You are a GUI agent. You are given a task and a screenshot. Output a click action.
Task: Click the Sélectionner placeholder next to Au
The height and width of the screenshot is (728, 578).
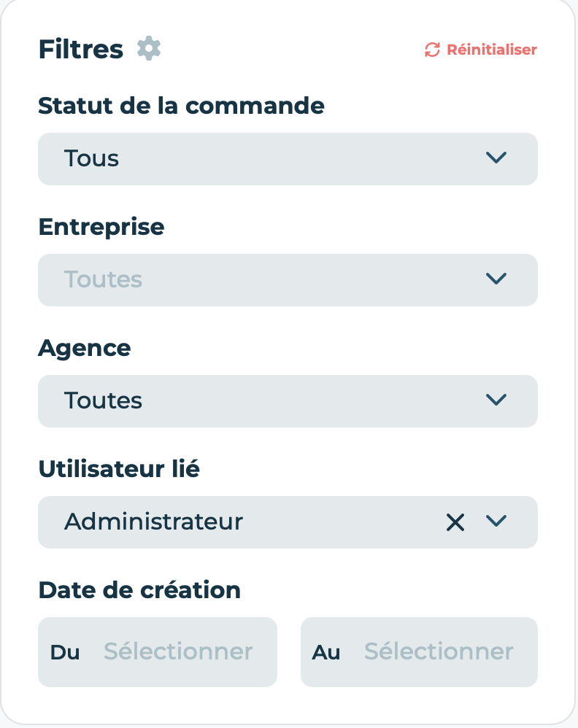439,651
